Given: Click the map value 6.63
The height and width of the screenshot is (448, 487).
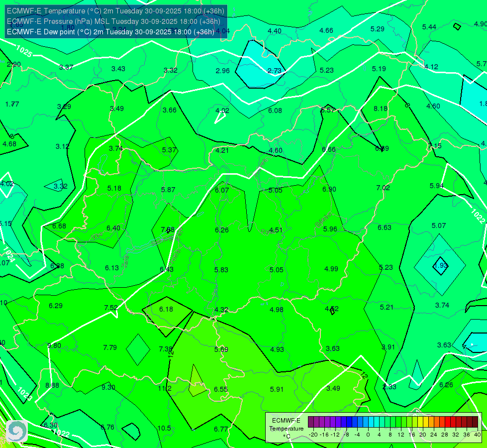Looking at the screenshot, I should coord(384,227).
